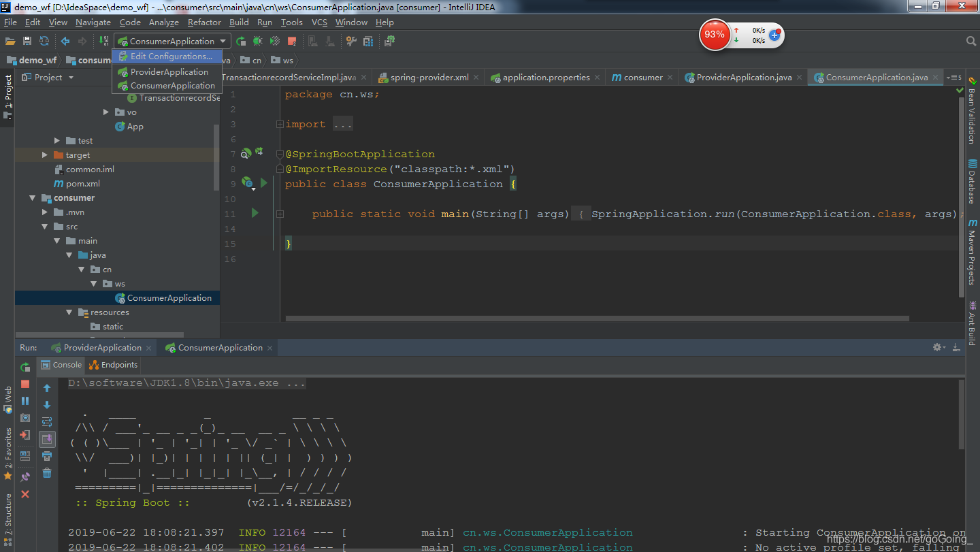Open Project Structure from the toolbar

(368, 42)
